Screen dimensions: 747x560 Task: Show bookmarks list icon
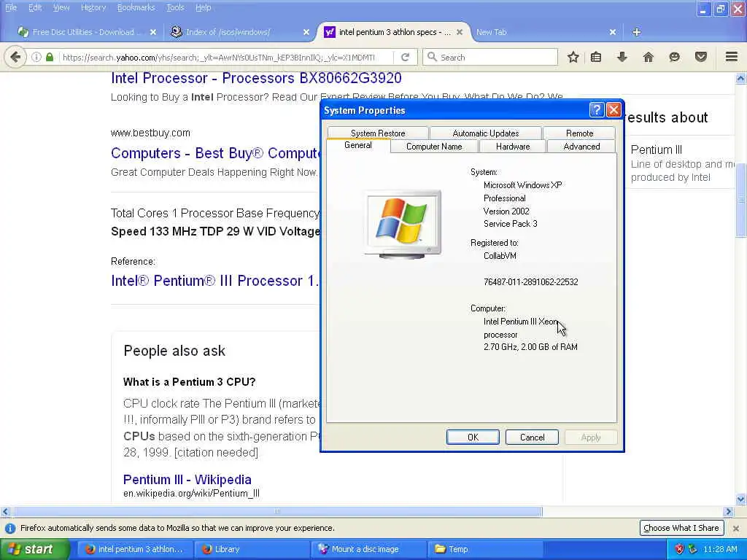(x=596, y=57)
